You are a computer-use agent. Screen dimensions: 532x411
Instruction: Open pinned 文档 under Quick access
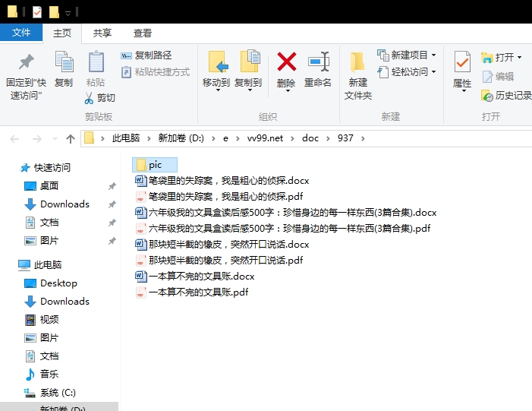42,223
